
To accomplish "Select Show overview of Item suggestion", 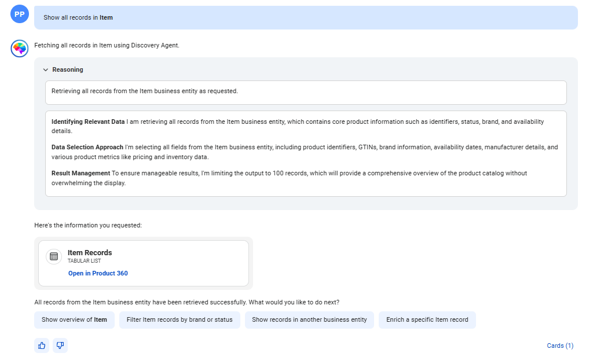I will 74,319.
